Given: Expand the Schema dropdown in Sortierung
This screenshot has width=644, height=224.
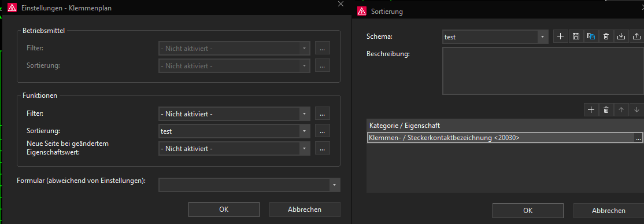Looking at the screenshot, I should pos(543,36).
